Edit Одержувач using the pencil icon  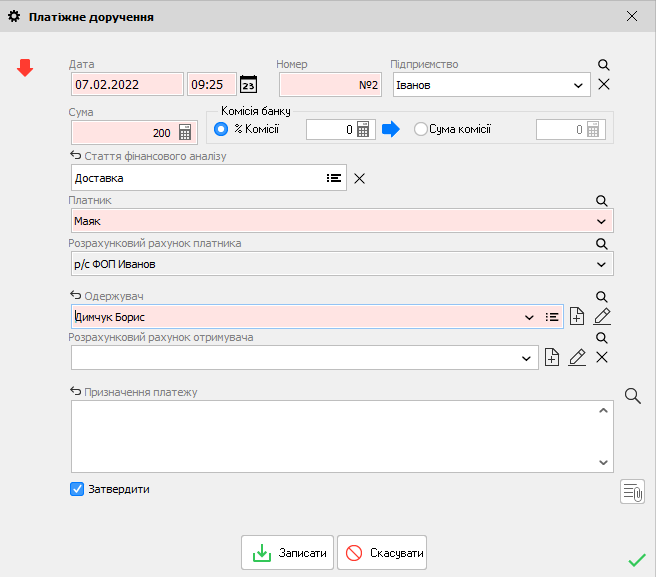coord(602,317)
